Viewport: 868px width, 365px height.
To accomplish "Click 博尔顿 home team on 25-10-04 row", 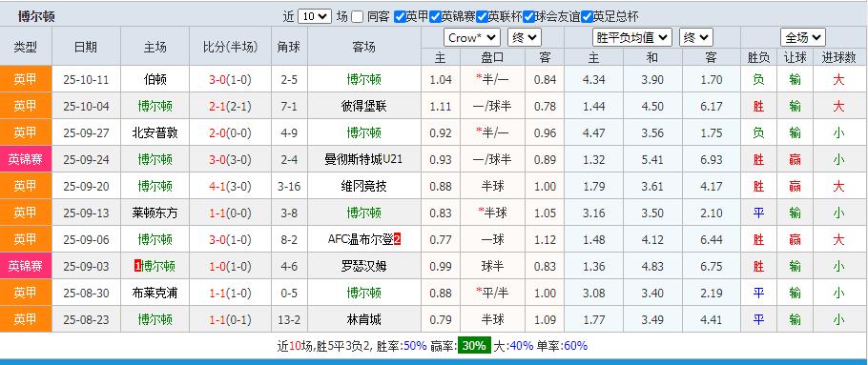I will tap(155, 106).
